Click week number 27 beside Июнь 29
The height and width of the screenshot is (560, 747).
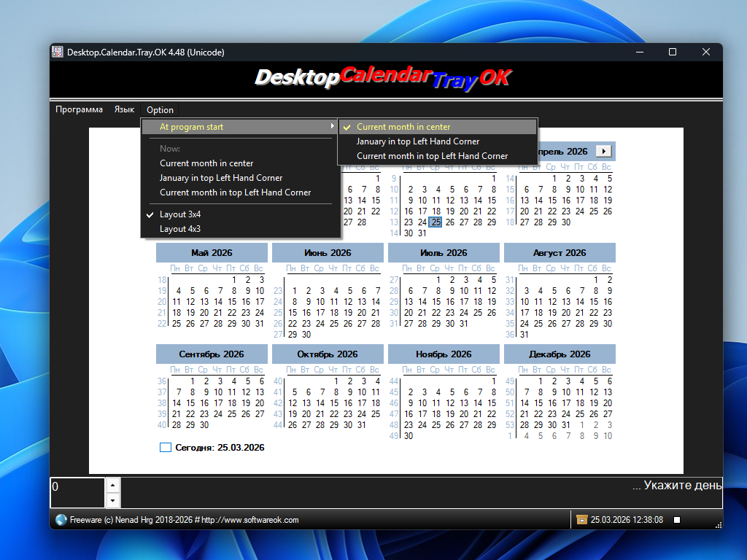(x=278, y=335)
